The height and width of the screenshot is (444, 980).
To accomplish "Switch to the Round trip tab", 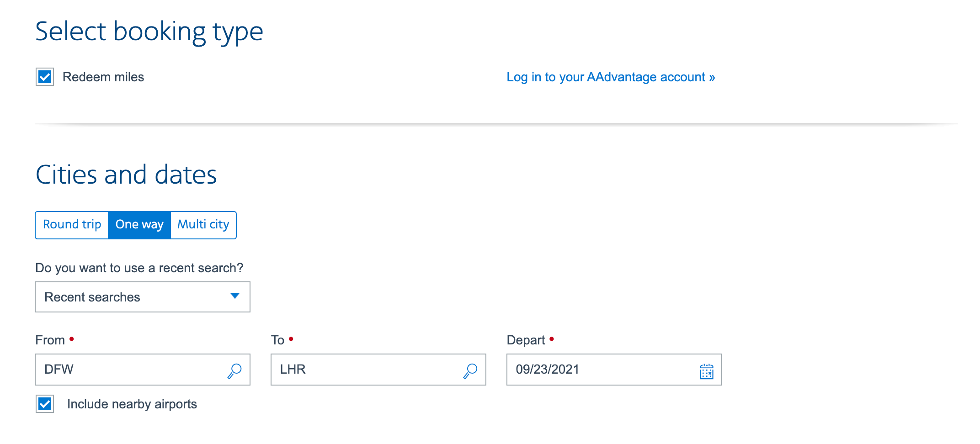I will tap(72, 225).
